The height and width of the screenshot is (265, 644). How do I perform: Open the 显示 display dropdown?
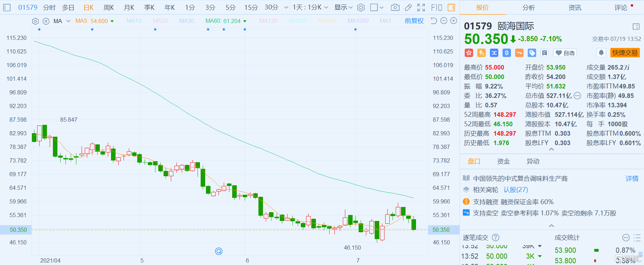[x=343, y=7]
